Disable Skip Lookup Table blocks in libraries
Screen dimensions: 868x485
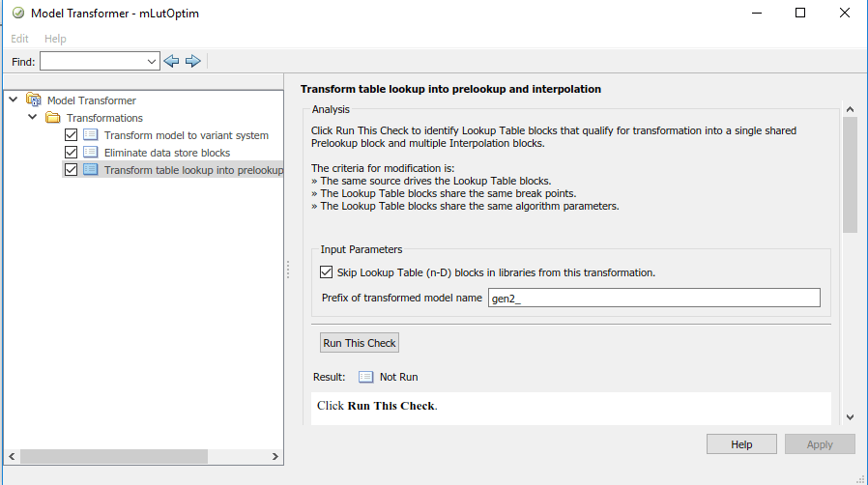[328, 272]
